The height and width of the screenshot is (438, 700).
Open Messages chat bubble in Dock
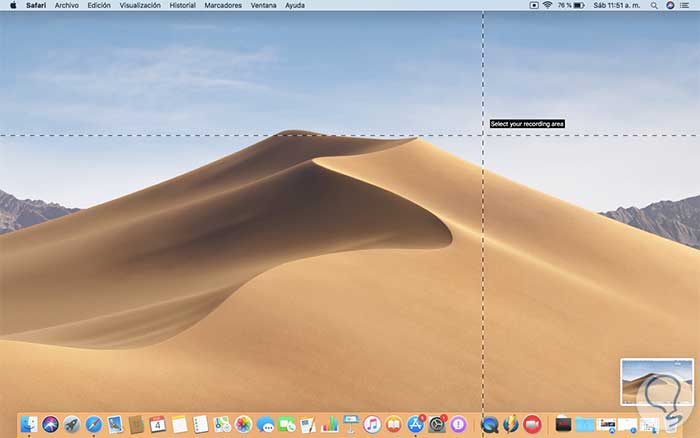tap(265, 424)
